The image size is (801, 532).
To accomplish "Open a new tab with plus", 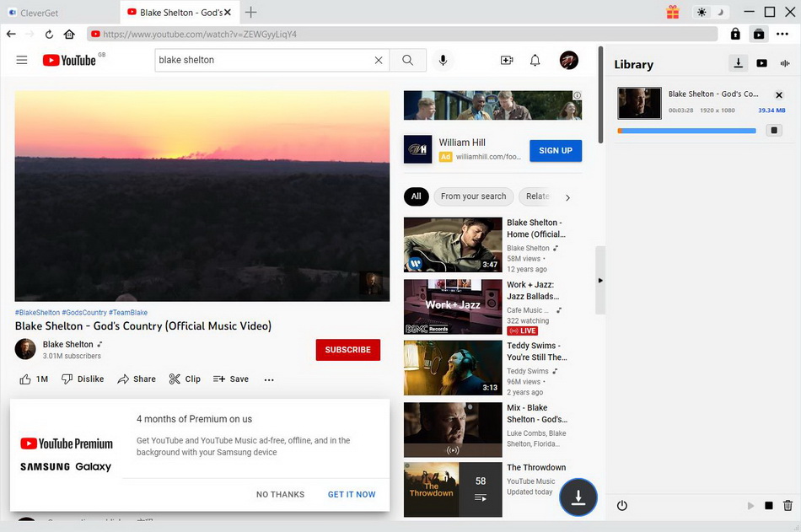I will [250, 13].
